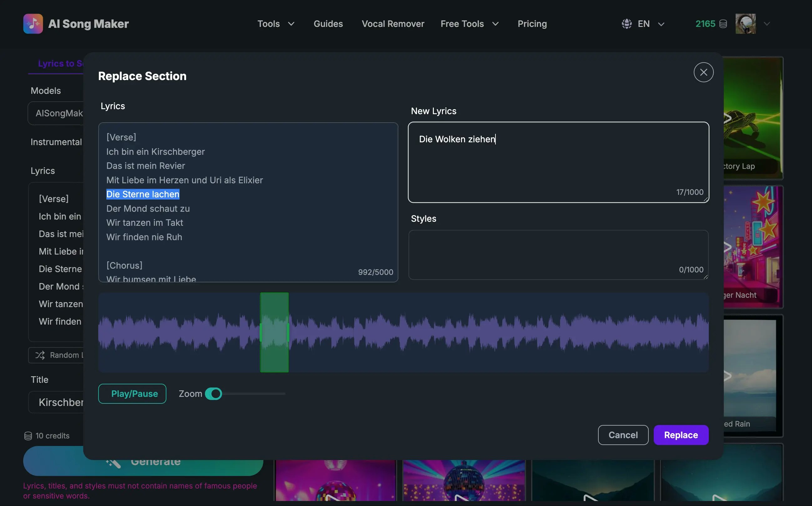This screenshot has height=506, width=812.
Task: Click the Cancel button
Action: 623,435
